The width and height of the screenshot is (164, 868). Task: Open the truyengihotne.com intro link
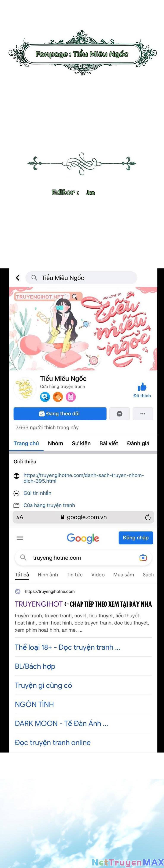(x=84, y=478)
